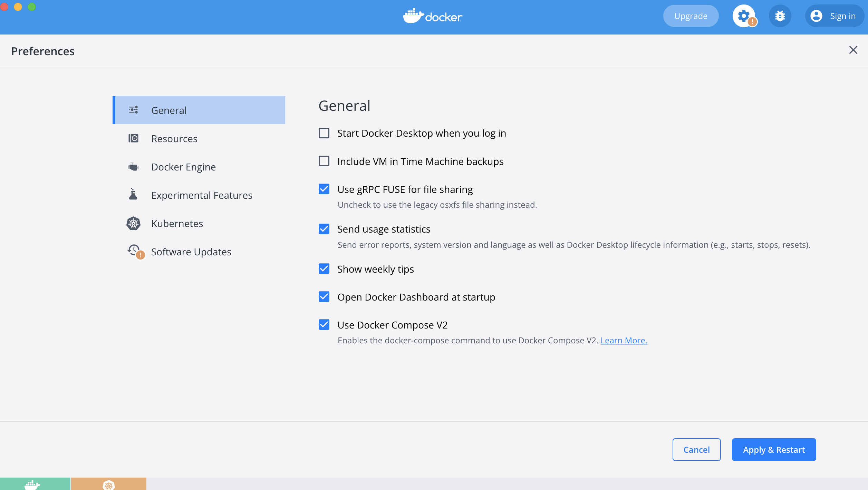Open Software Updates section
This screenshot has height=490, width=868.
(x=191, y=252)
